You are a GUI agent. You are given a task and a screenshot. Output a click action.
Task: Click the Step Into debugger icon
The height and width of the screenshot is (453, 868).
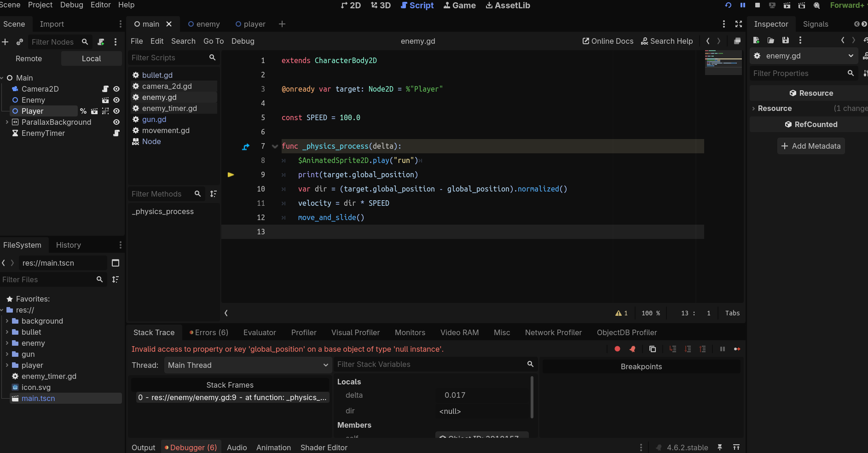pyautogui.click(x=673, y=349)
